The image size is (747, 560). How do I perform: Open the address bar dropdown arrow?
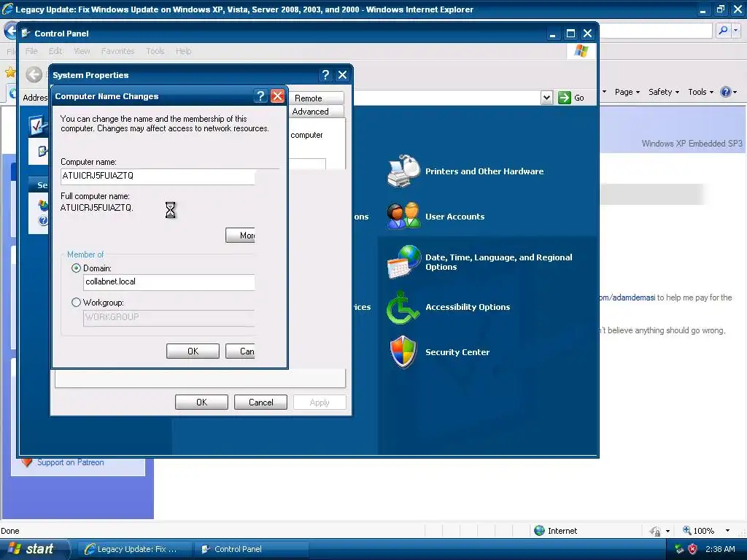tap(547, 98)
